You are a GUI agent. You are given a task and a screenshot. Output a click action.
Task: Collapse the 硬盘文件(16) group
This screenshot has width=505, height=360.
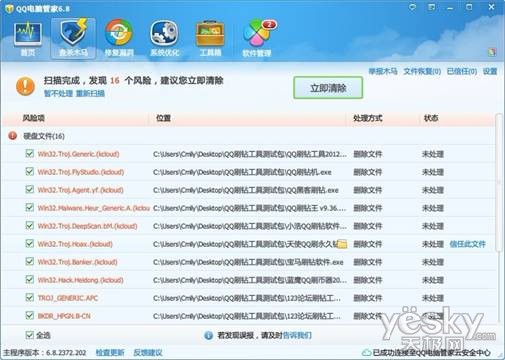[44, 136]
